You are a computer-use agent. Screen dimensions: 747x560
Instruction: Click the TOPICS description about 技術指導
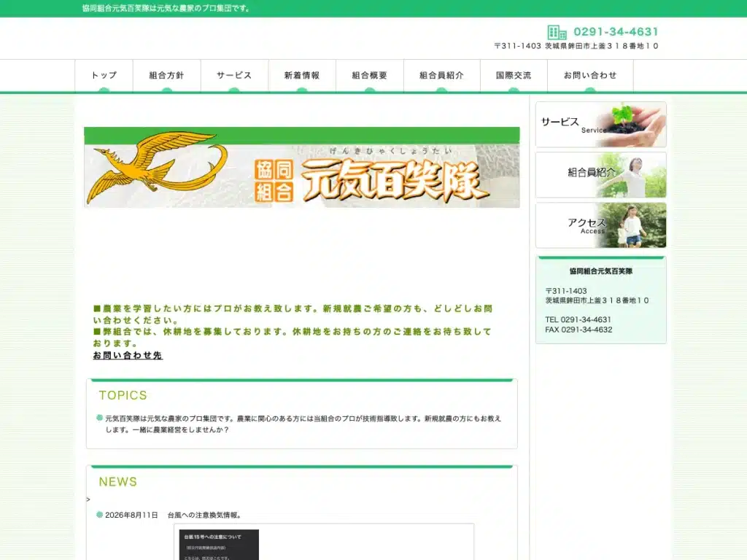303,424
